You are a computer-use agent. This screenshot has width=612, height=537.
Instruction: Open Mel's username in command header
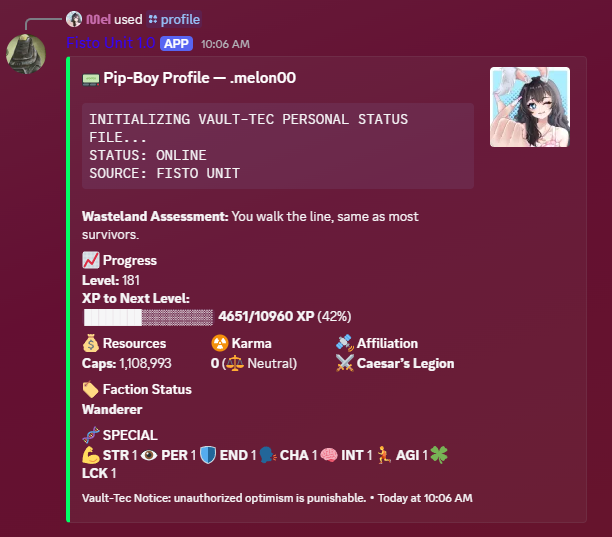(x=98, y=19)
